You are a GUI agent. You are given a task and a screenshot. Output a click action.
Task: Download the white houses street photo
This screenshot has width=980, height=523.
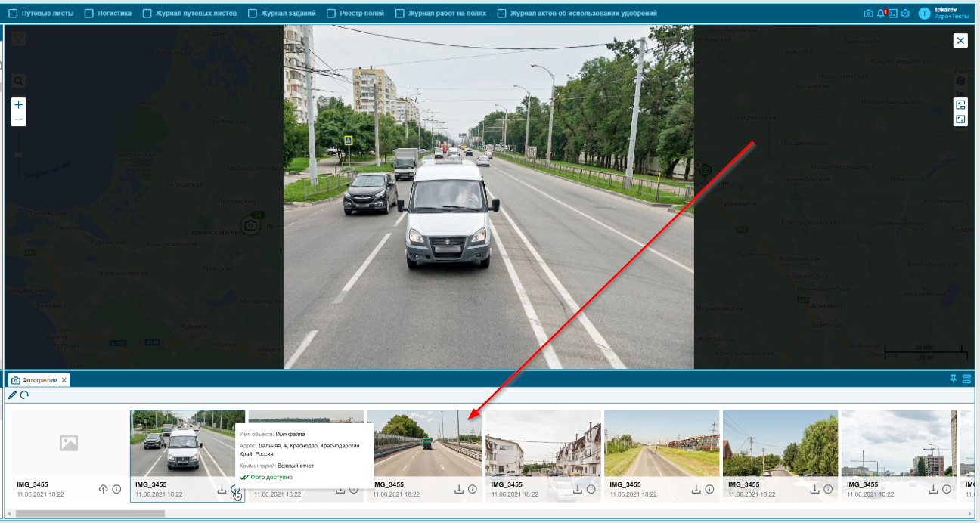[x=578, y=489]
